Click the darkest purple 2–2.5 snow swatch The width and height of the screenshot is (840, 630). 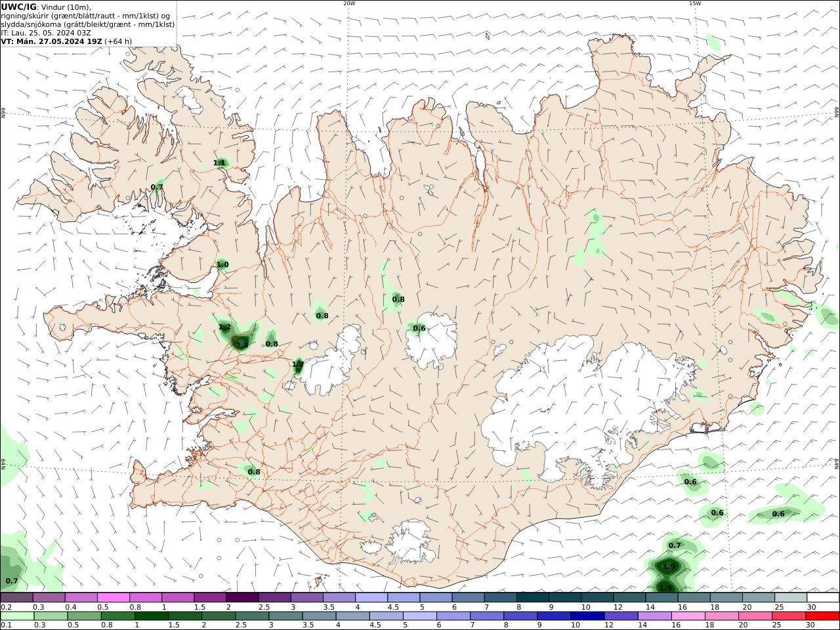[x=242, y=597]
